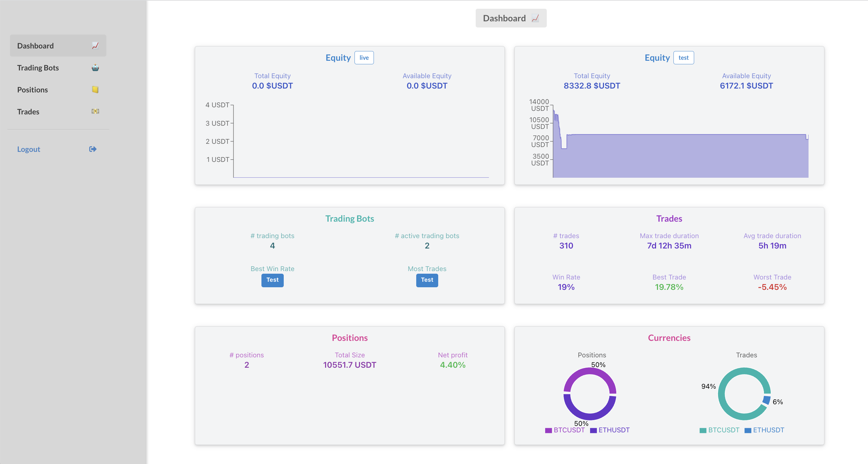Click the test badge next to Equity
Screen dimensions: 868x464
[x=683, y=58]
